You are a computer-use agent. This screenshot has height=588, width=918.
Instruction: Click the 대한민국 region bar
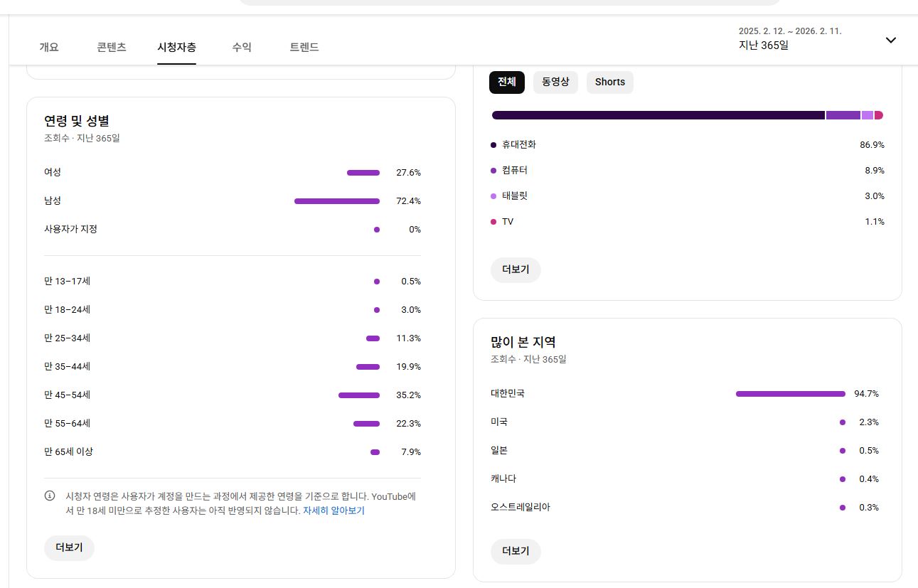[x=790, y=394]
